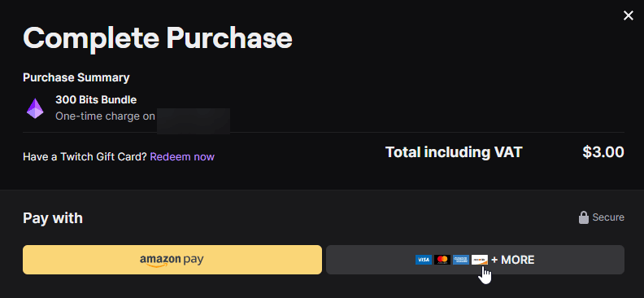Click the 300 Bits Bundle title
The width and height of the screenshot is (644, 298).
(x=96, y=99)
